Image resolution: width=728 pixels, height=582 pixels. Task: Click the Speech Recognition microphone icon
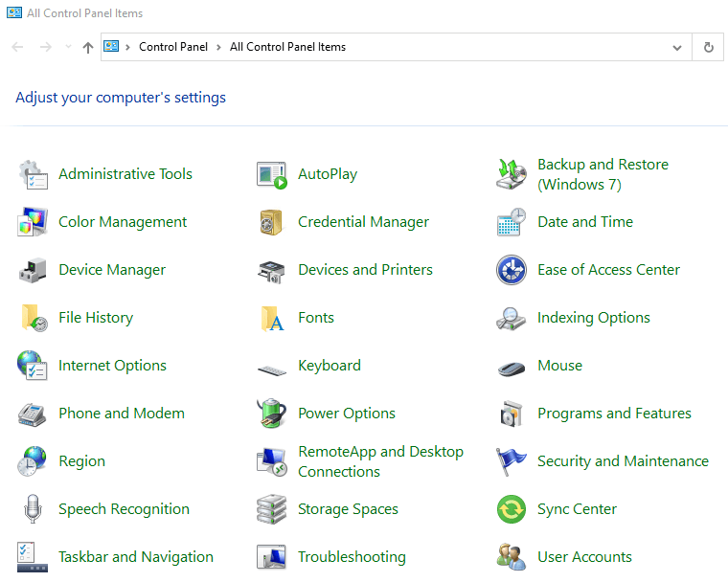(x=33, y=508)
